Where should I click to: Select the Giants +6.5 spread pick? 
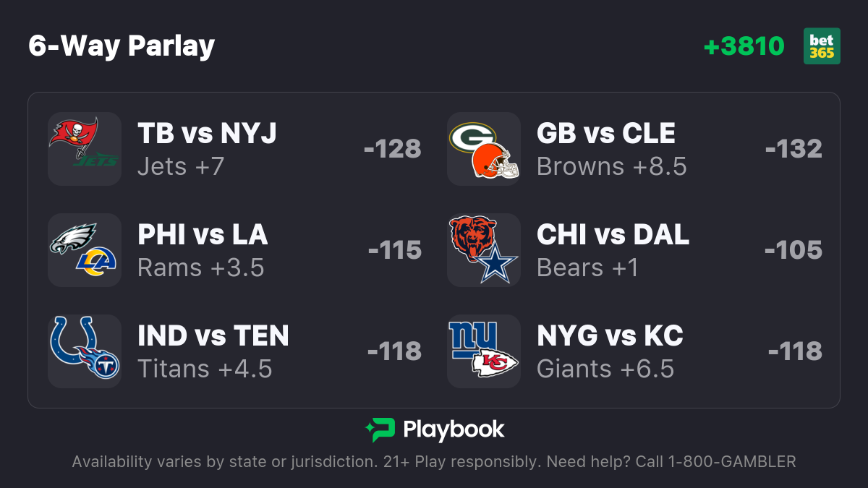pyautogui.click(x=605, y=369)
